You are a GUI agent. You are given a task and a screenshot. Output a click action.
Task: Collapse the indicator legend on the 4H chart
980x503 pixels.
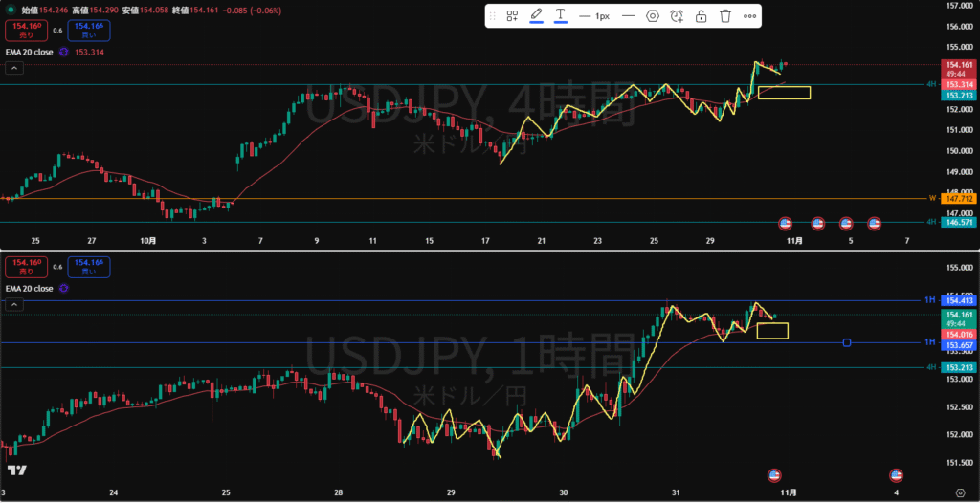coord(14,68)
